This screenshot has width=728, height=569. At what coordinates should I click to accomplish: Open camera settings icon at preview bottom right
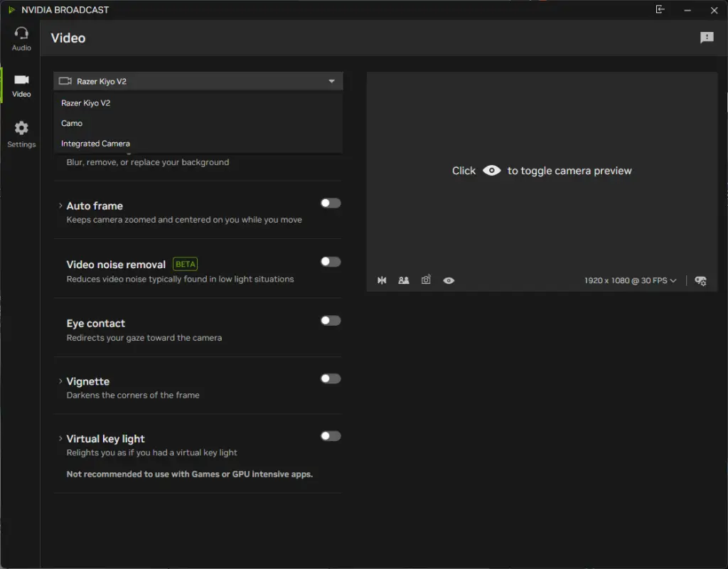tap(700, 280)
